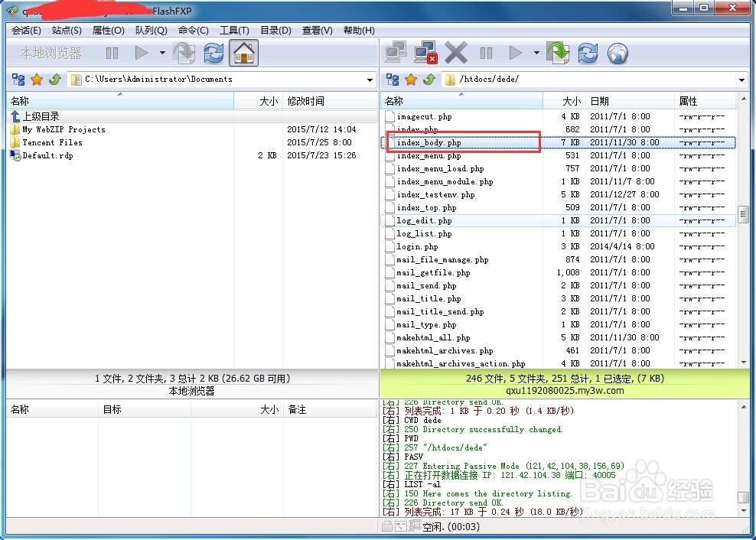Sort remote list by 日期 column header
The width and height of the screenshot is (756, 540).
coord(630,101)
